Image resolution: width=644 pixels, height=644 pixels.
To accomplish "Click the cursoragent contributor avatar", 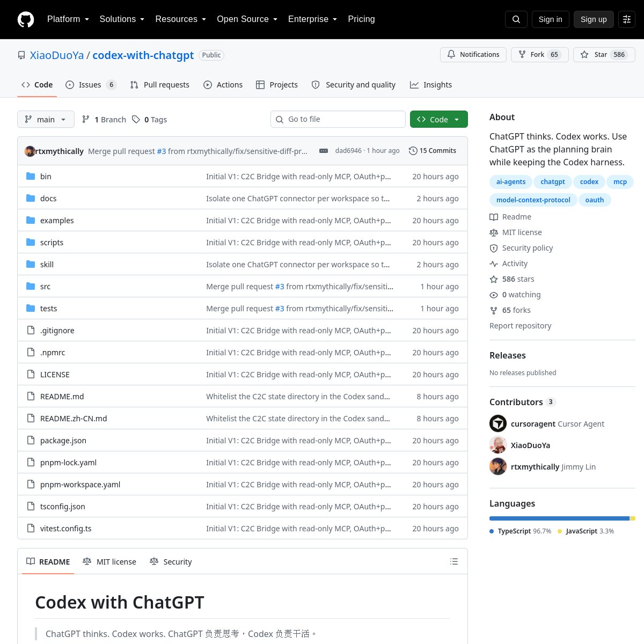I will (x=498, y=423).
